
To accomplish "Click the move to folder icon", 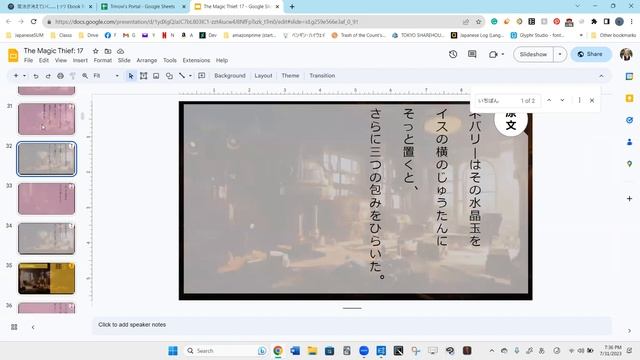I will [x=108, y=51].
